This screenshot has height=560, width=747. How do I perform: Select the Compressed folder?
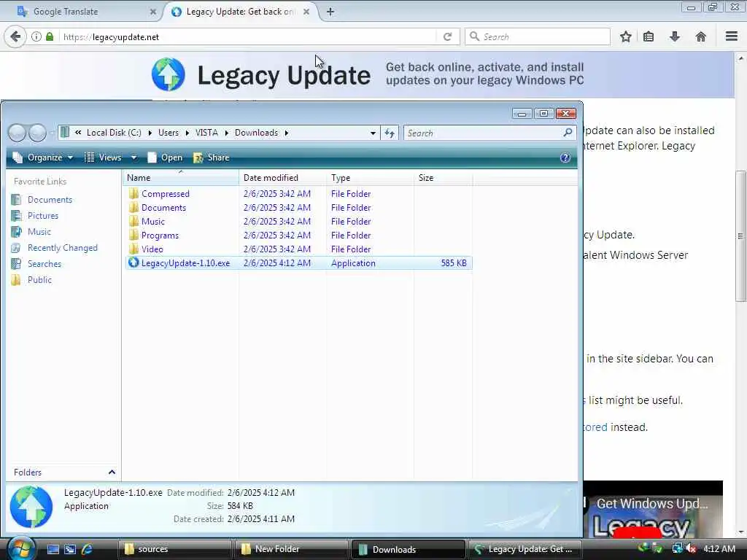click(x=166, y=194)
